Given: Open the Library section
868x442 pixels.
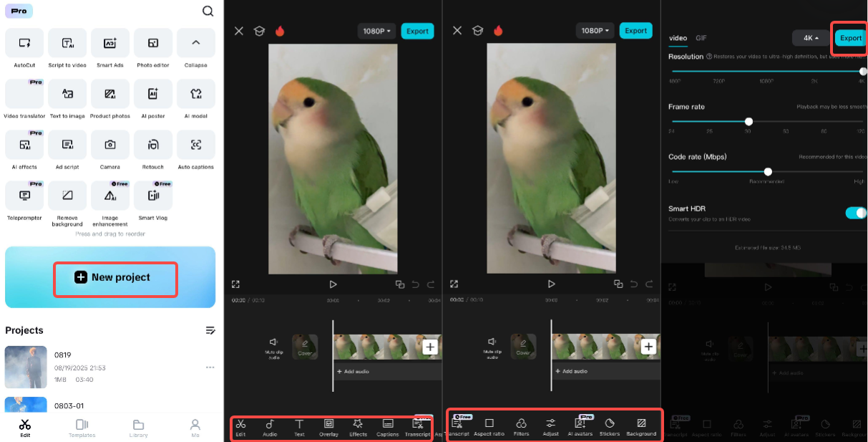Looking at the screenshot, I should [138, 427].
